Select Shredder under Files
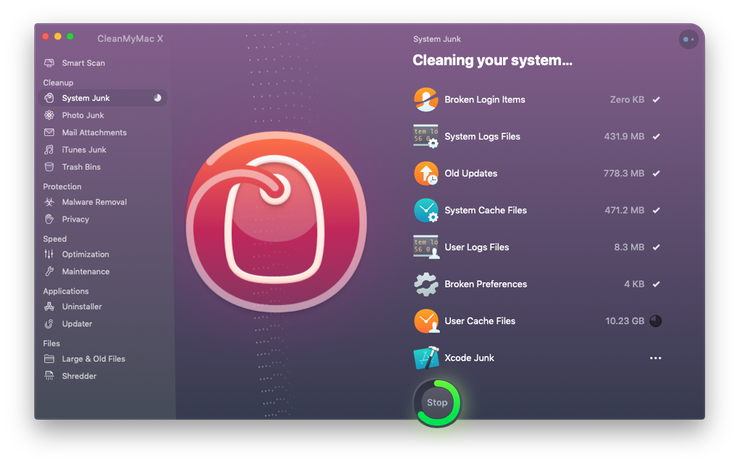This screenshot has width=740, height=465. (x=79, y=376)
